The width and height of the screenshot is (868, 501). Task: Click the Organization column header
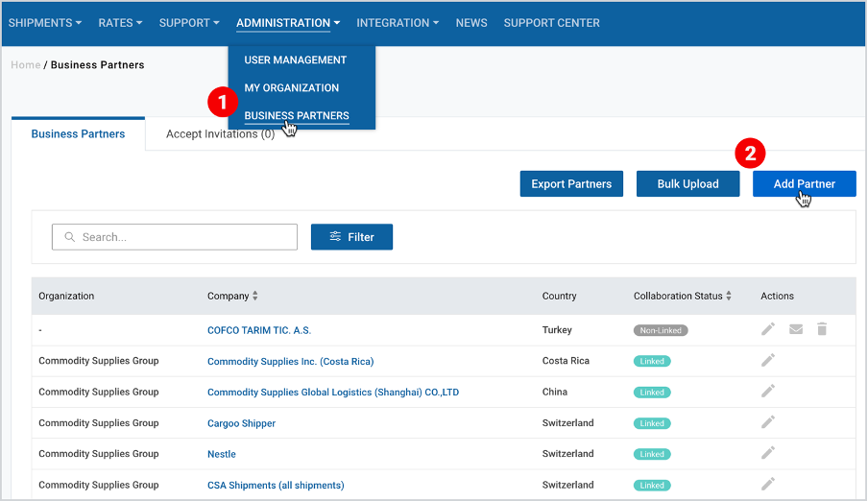click(66, 296)
